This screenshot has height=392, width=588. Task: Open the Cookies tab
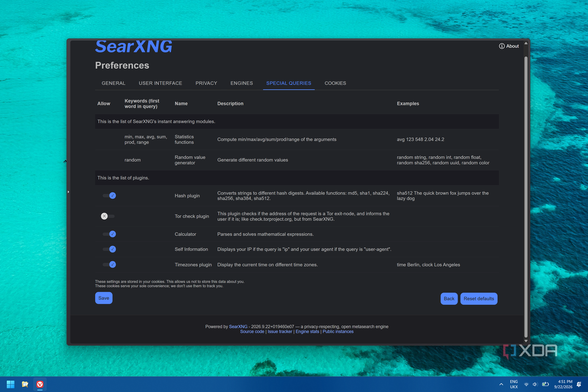(x=335, y=83)
